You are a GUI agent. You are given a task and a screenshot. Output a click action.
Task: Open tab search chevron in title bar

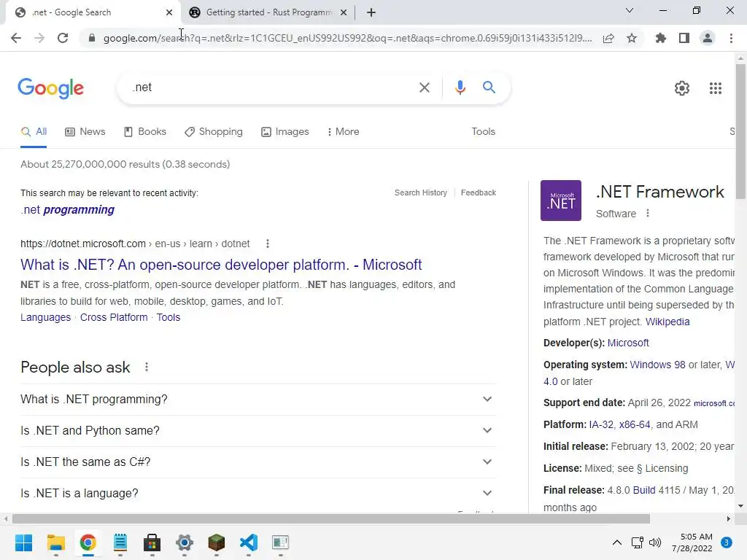(630, 10)
